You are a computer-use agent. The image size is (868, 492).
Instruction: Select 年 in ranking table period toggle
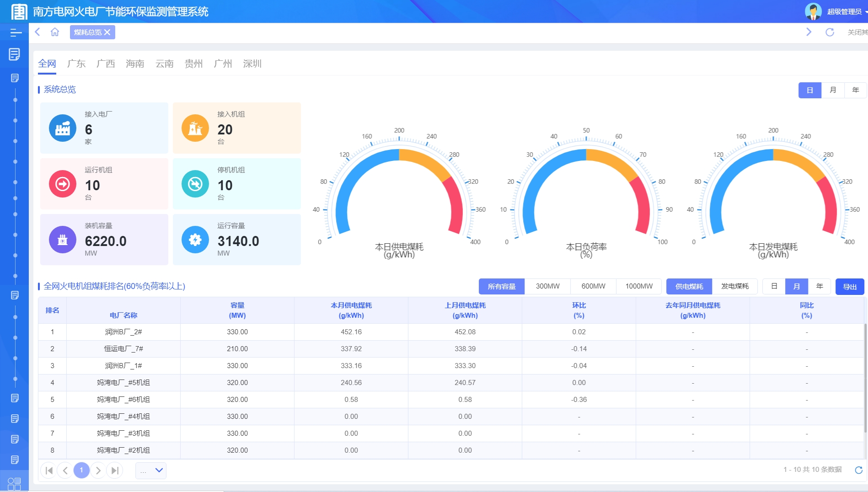tap(820, 286)
